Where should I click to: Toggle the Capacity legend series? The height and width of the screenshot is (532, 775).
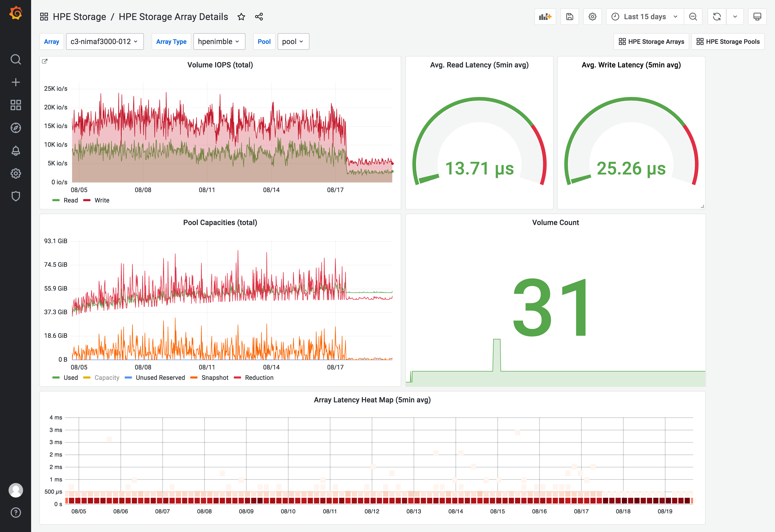tap(107, 377)
